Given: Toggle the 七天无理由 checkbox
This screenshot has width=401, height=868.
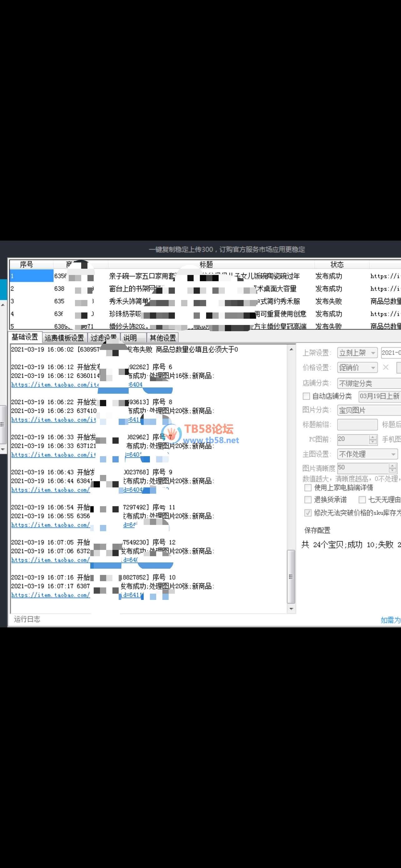Looking at the screenshot, I should (x=362, y=499).
